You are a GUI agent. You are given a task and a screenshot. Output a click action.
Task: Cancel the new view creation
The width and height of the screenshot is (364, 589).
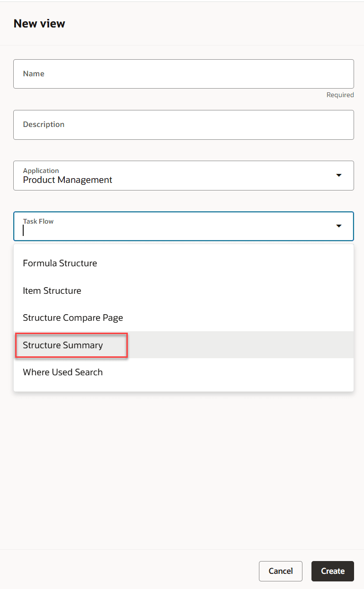(280, 571)
